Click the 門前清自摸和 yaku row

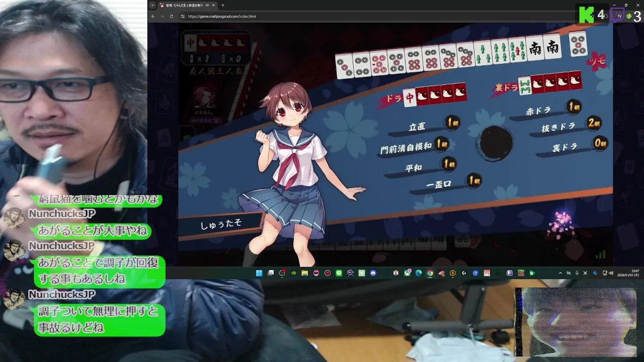click(415, 147)
